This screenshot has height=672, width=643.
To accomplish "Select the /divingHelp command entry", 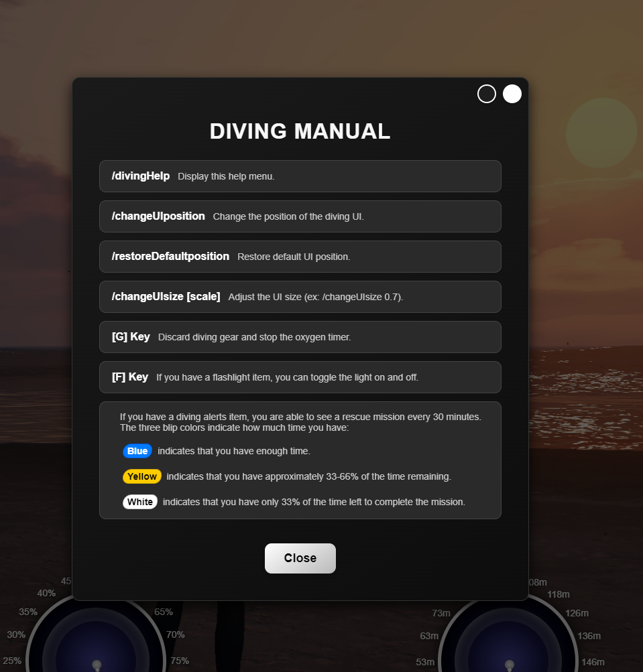I will pos(300,176).
